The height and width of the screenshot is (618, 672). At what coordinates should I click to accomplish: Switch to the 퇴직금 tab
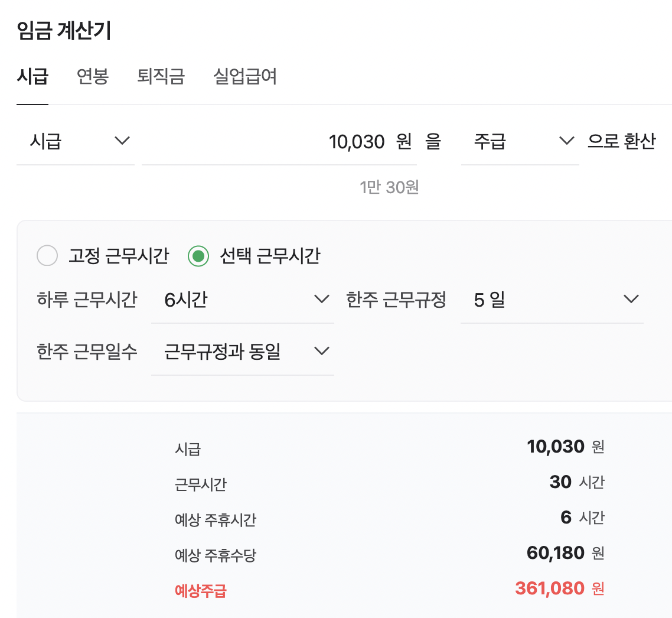coord(161,77)
